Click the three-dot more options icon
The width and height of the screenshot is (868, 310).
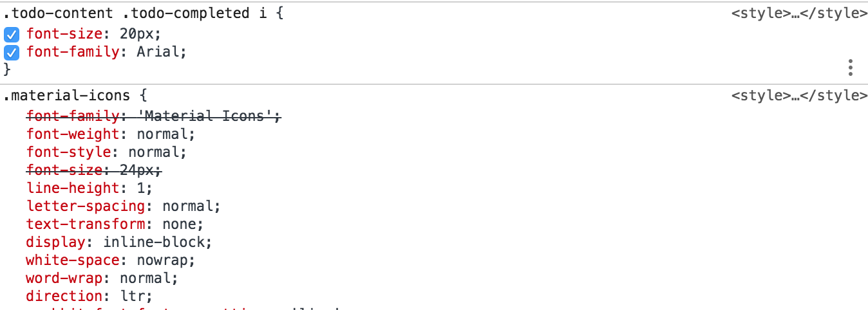point(850,67)
